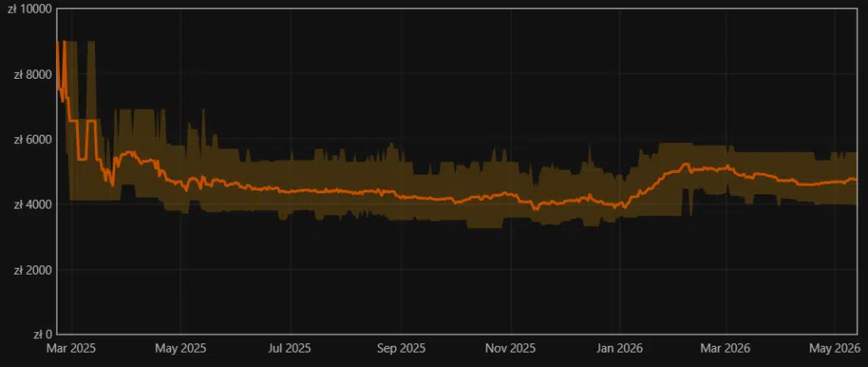Click the 'Mar 2025' x-axis label
Image resolution: width=868 pixels, height=367 pixels.
pos(72,348)
